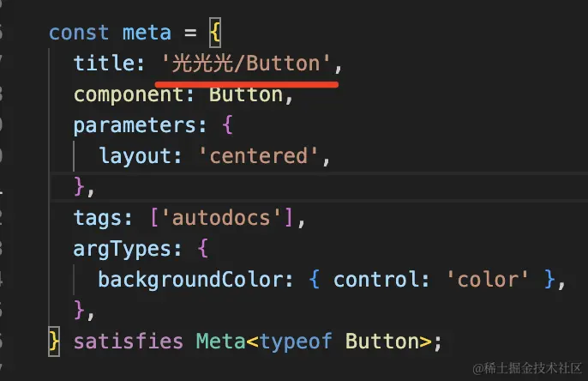Click the 'control' property key
The height and width of the screenshot is (381, 588).
tap(375, 280)
